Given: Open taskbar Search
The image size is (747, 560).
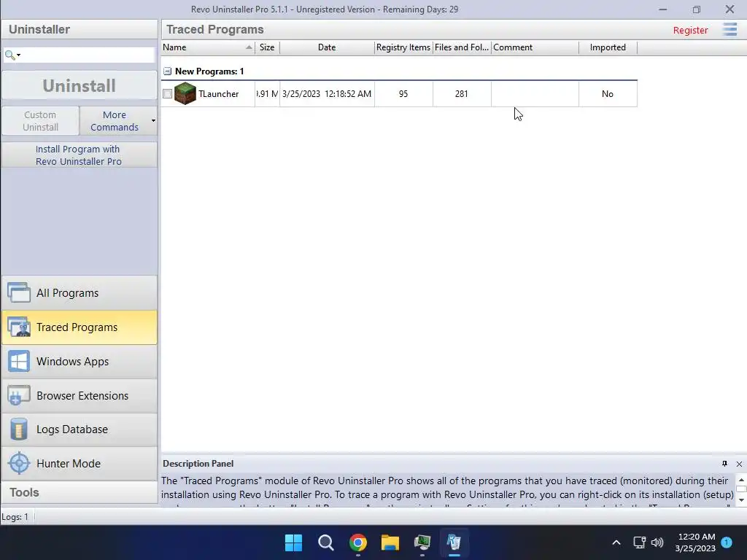Looking at the screenshot, I should (x=326, y=542).
